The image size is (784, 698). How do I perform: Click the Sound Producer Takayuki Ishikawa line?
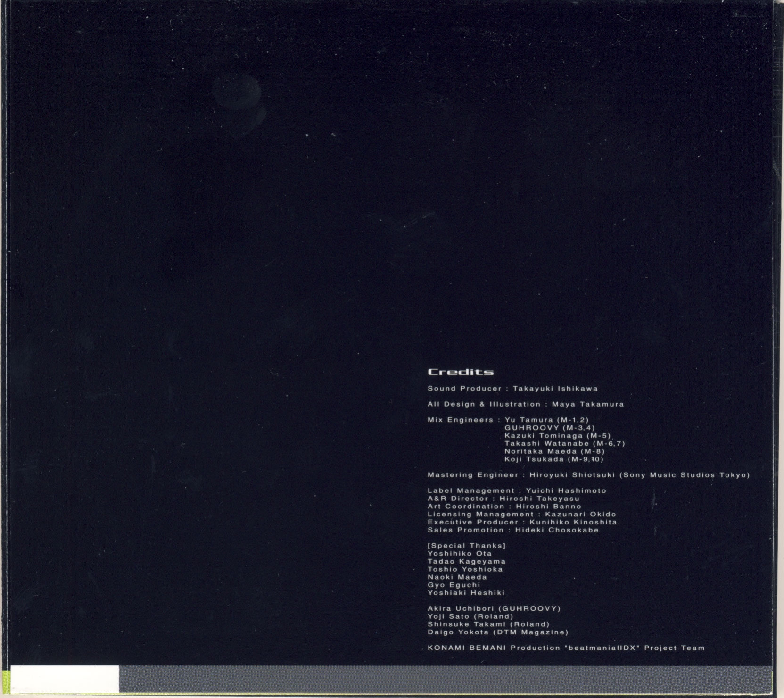[x=512, y=389]
